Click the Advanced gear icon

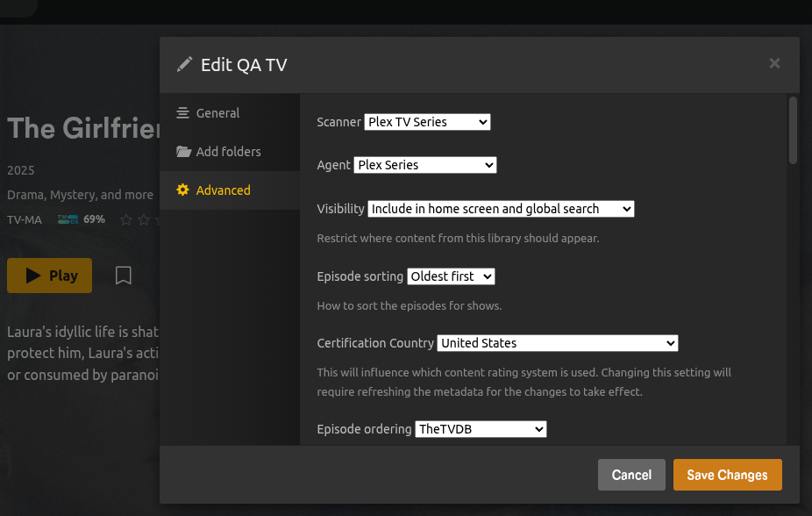(x=183, y=190)
